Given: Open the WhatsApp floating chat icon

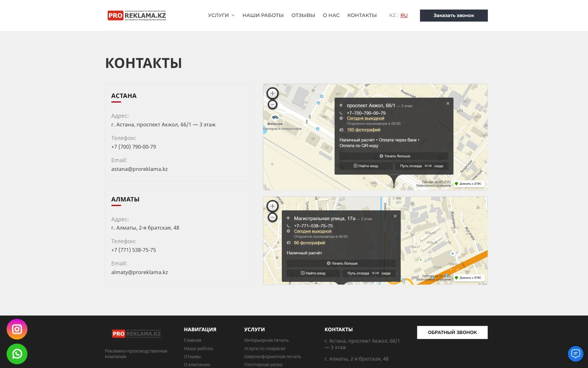Looking at the screenshot, I should pos(17,354).
